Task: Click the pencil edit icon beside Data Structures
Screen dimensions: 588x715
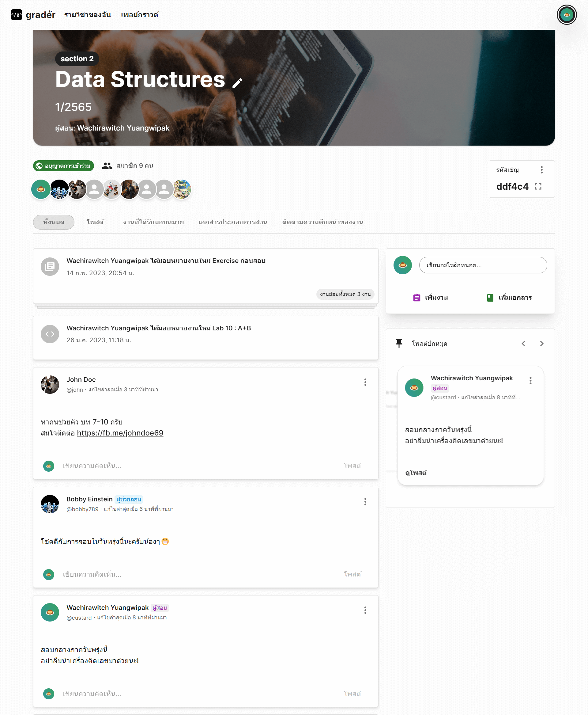Action: coord(237,83)
